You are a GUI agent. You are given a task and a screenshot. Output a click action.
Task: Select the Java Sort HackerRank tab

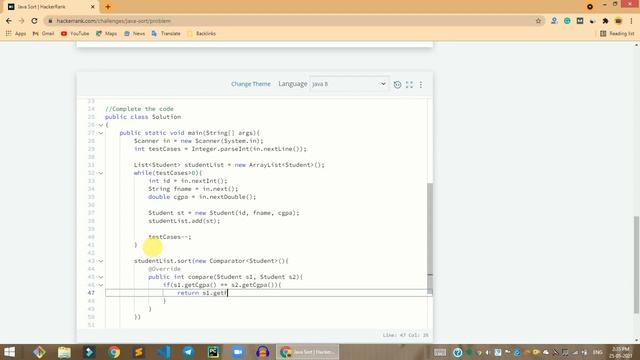tap(51, 7)
